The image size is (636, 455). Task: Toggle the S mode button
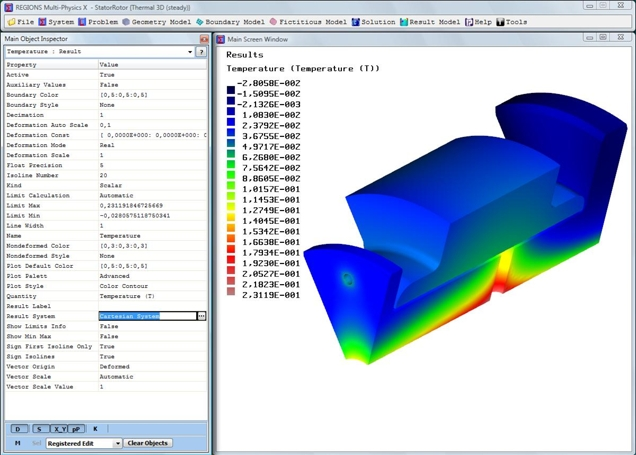tap(39, 429)
